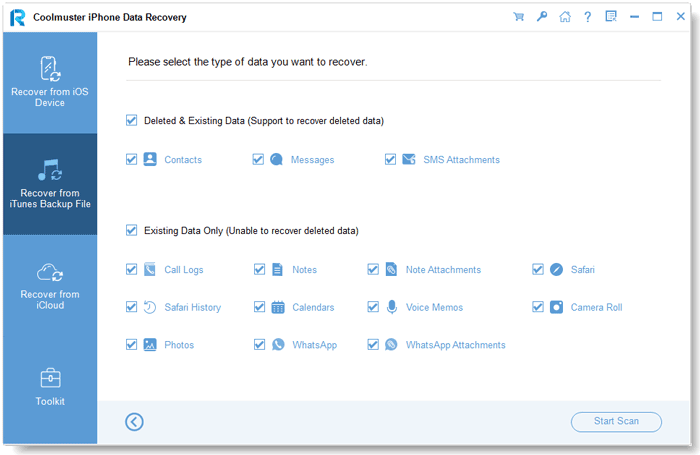Click the key register icon
The height and width of the screenshot is (455, 700).
click(542, 17)
